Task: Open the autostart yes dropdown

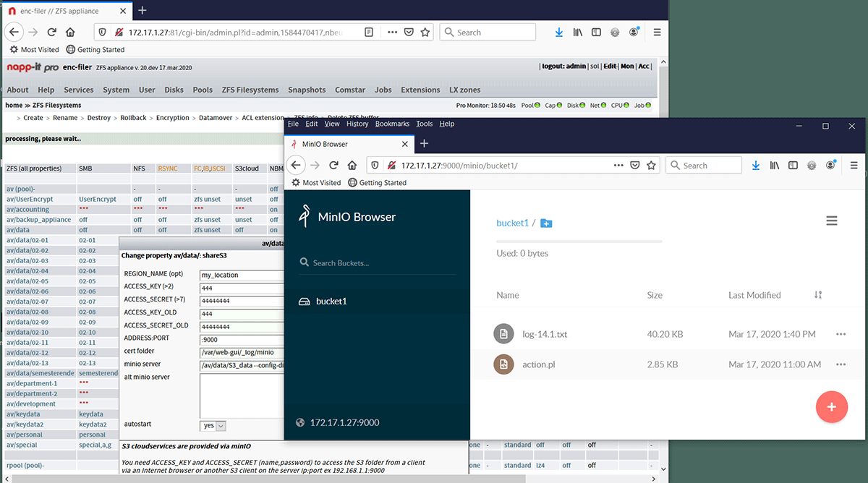Action: 213,426
